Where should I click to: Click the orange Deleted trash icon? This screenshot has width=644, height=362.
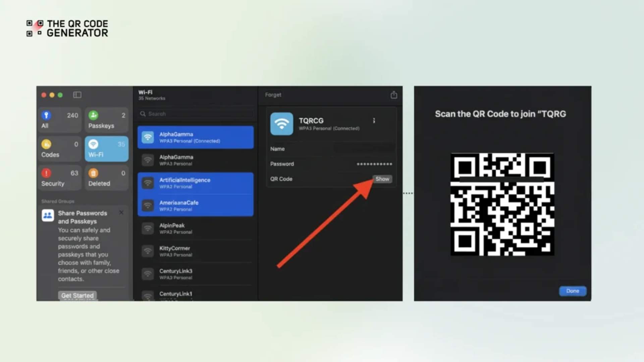93,173
